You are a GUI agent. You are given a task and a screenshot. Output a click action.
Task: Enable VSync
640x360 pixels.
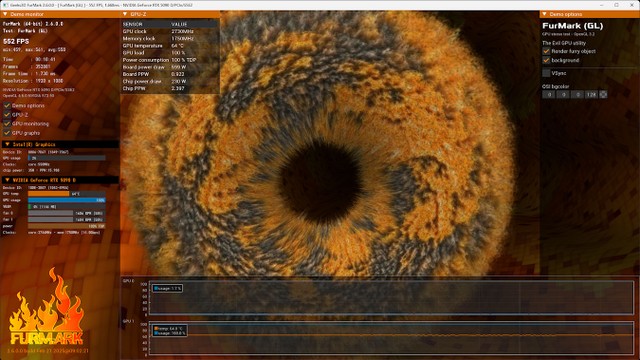546,73
